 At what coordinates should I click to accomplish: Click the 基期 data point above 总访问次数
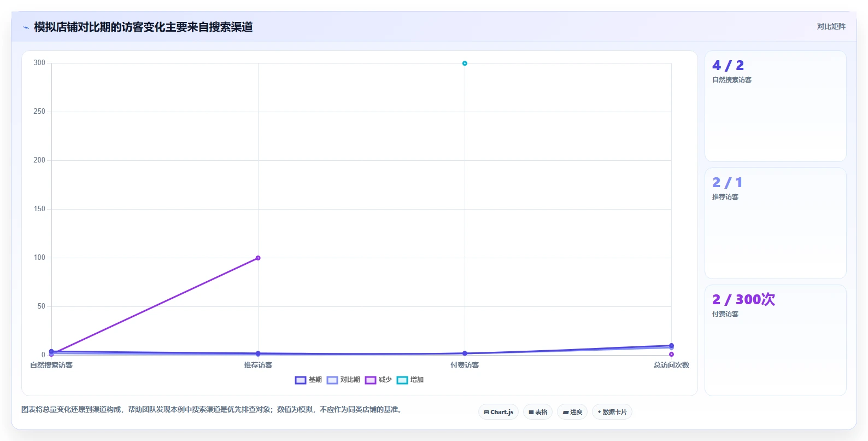click(x=671, y=345)
